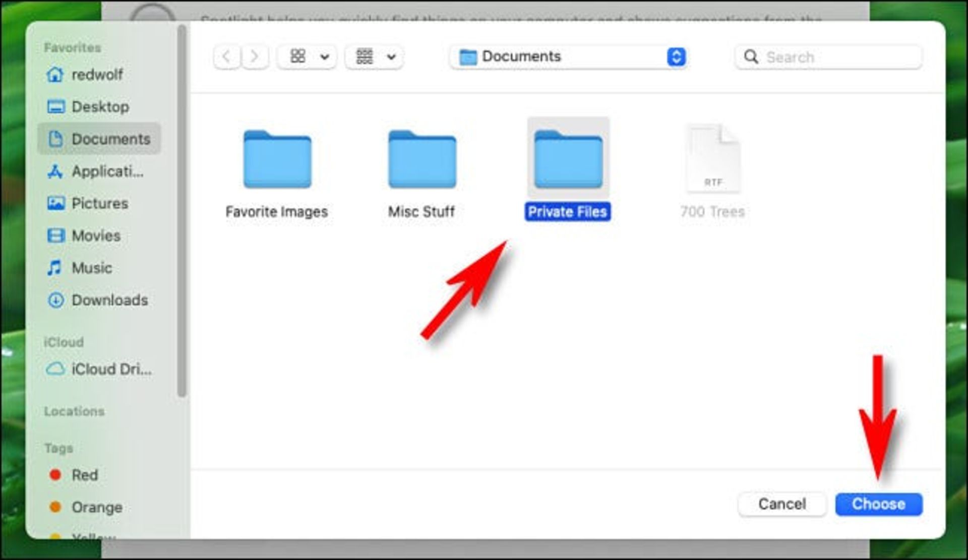Open Applications in the sidebar
Image resolution: width=968 pixels, height=560 pixels.
click(x=107, y=171)
